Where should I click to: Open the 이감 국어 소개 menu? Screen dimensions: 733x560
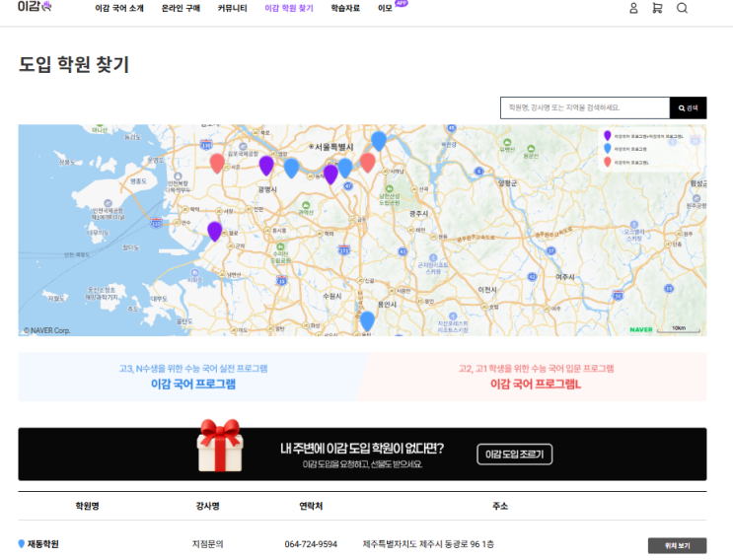[x=119, y=9]
